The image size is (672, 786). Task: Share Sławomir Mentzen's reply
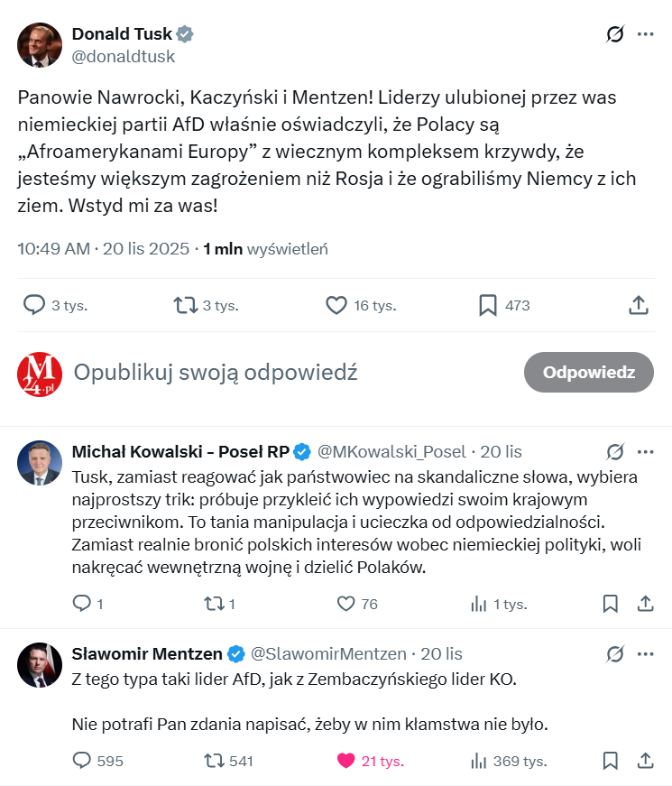pyautogui.click(x=646, y=761)
